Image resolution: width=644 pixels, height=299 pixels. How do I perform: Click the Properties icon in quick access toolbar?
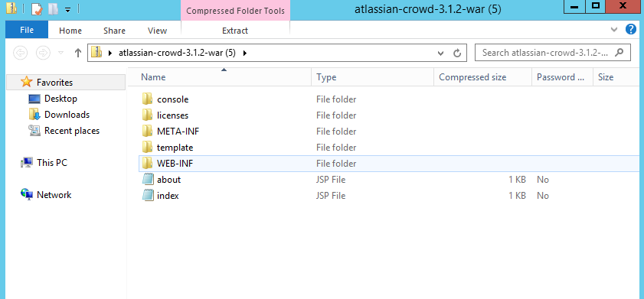click(37, 8)
